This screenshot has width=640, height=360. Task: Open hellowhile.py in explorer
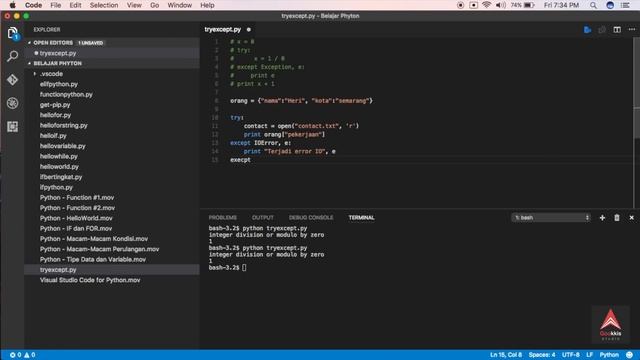point(59,156)
